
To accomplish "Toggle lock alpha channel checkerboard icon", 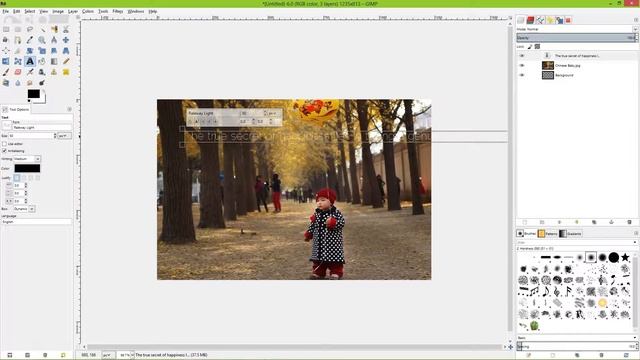I will 537,47.
